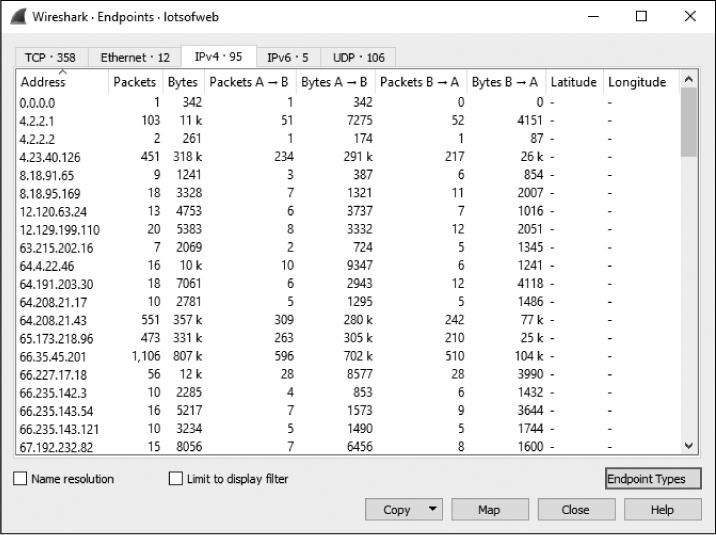This screenshot has height=535, width=716.
Task: Click the 104 k Bytes B→A cell
Action: (529, 356)
